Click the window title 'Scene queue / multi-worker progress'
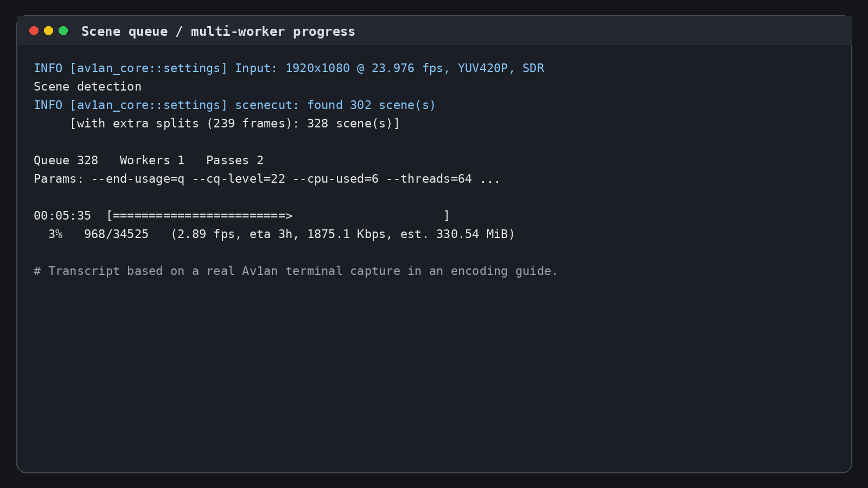868x488 pixels. [x=218, y=31]
